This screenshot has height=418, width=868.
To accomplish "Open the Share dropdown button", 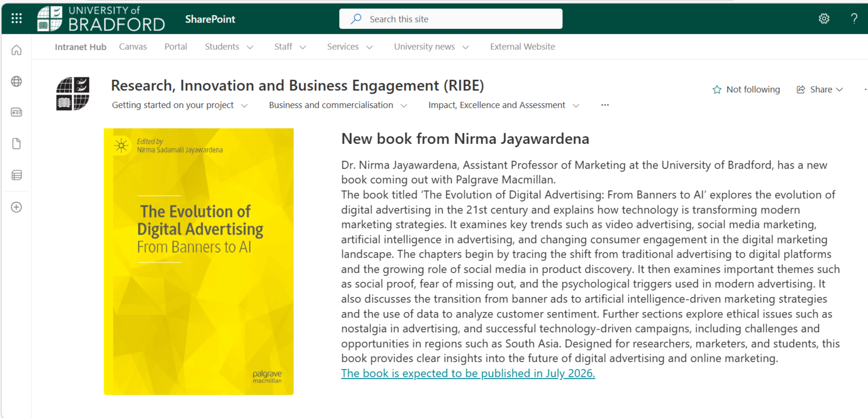I will pos(820,90).
